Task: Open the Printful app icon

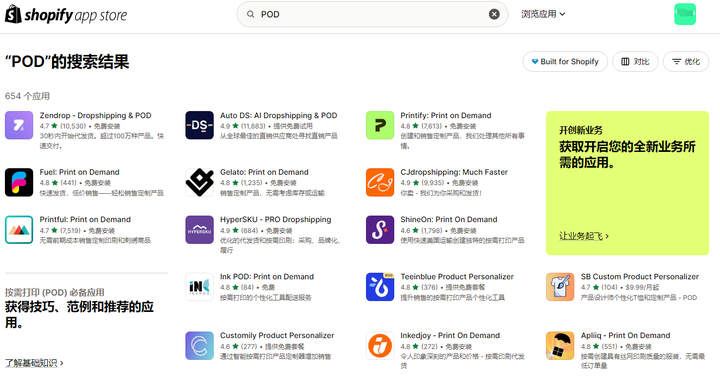Action: click(x=19, y=229)
